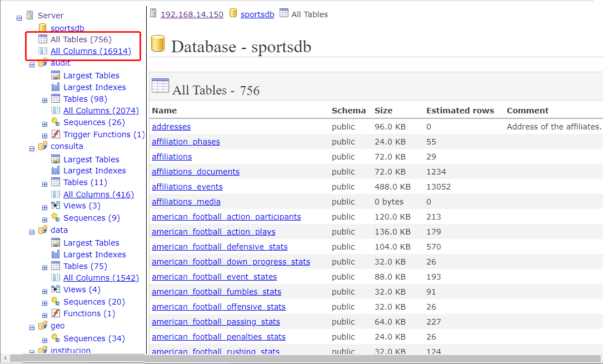Click Largest Indexes icon under consulta
This screenshot has height=364, width=603.
tap(56, 170)
